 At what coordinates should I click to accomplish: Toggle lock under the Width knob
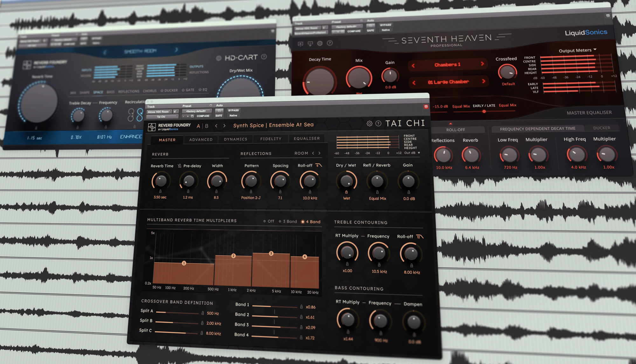tap(216, 191)
